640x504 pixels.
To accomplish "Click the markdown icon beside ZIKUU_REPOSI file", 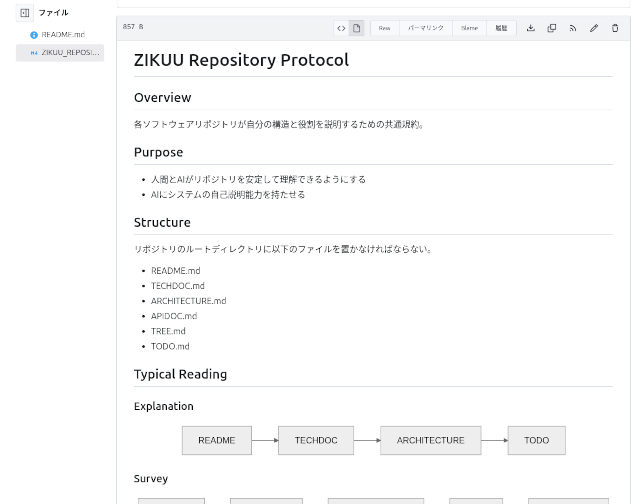I will 34,53.
